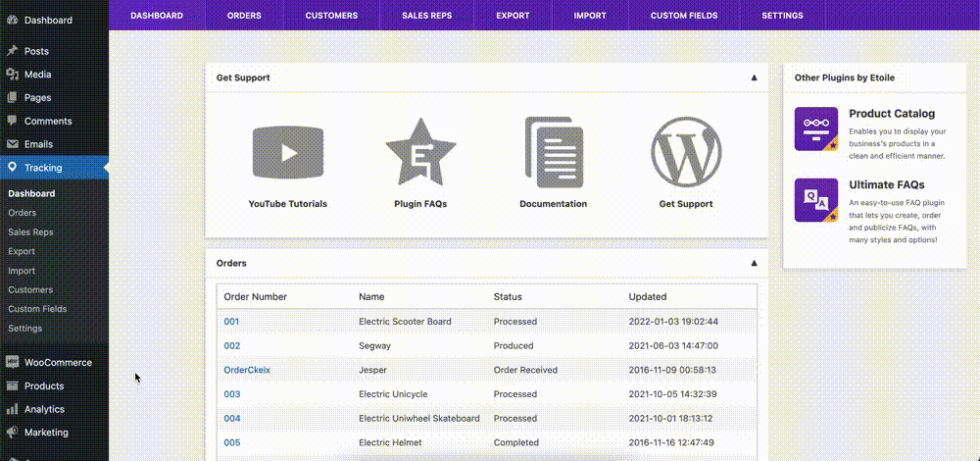Click the WordPress Get Support logo icon
Viewport: 980px width, 461px height.
point(686,152)
